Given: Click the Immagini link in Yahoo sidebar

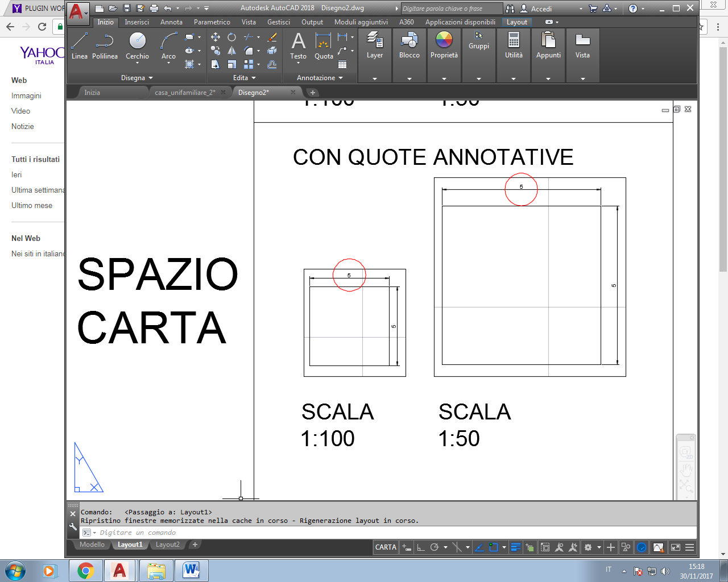Looking at the screenshot, I should click(25, 95).
